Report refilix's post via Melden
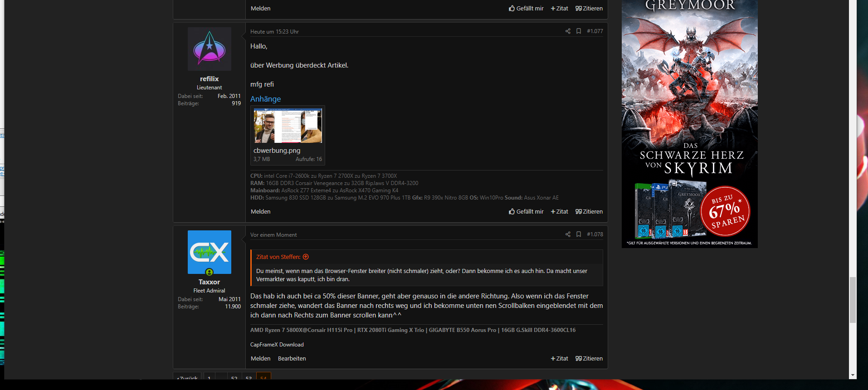868x390 pixels. (261, 212)
